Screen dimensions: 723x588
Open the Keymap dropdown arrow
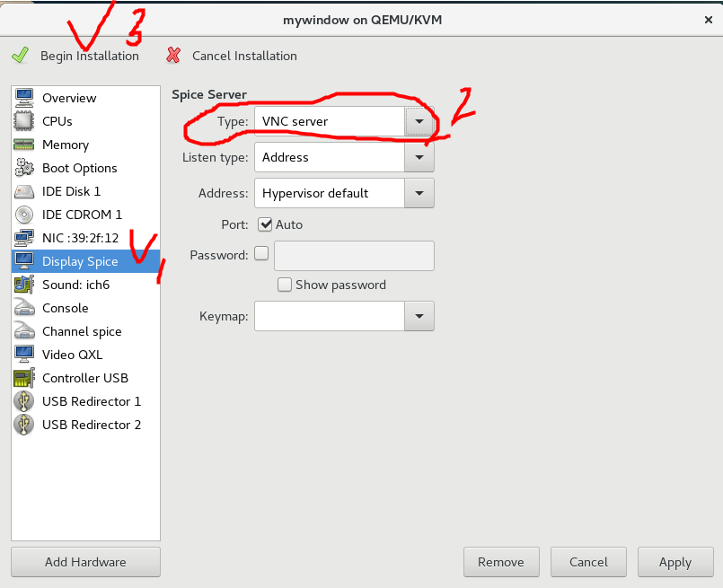pos(419,316)
